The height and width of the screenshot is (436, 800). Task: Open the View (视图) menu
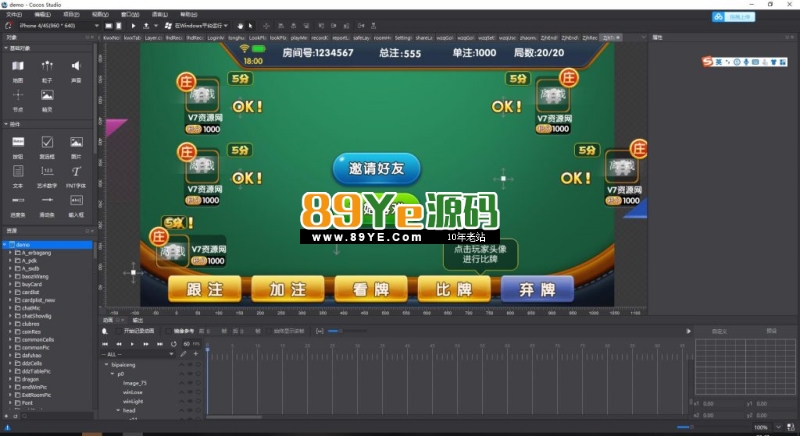[x=100, y=14]
